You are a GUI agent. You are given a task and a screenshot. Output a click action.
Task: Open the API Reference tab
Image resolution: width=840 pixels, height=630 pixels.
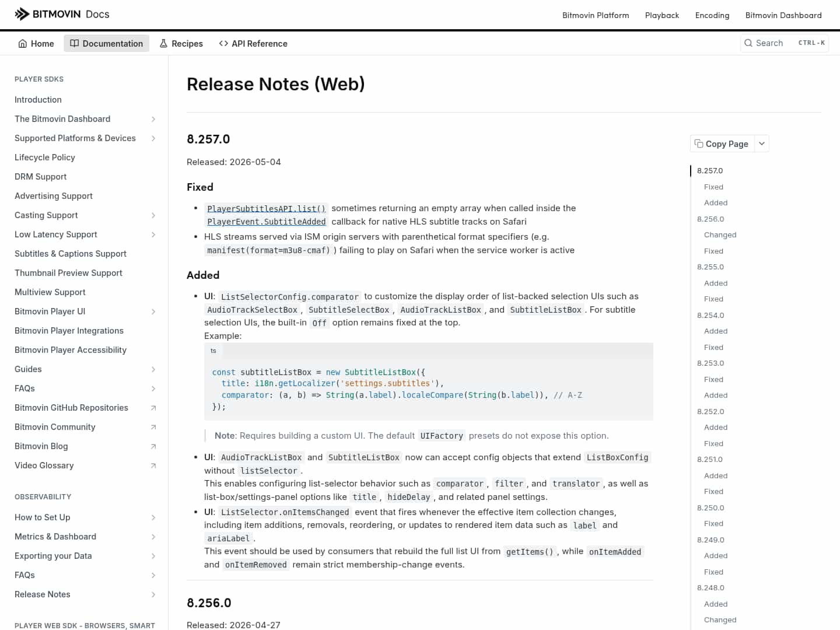[253, 43]
